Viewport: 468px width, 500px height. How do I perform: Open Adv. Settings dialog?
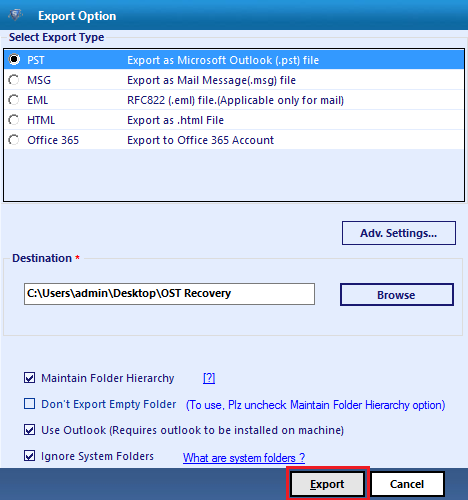[x=399, y=233]
